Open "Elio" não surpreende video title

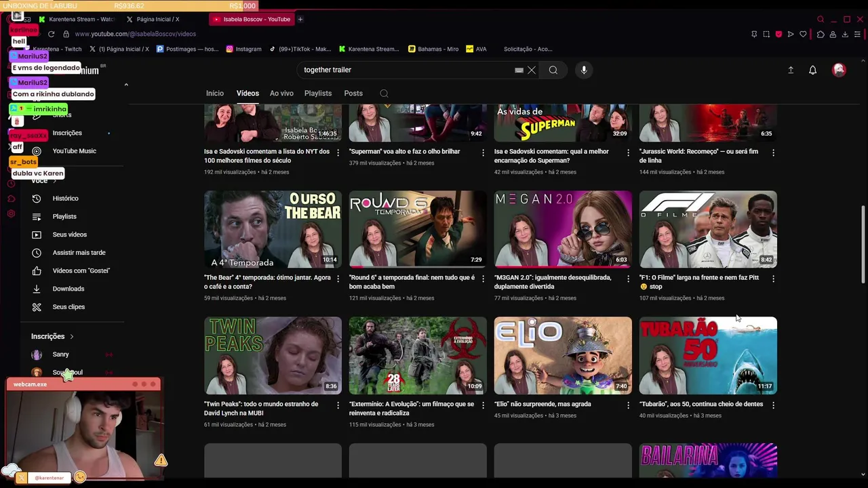tap(542, 404)
